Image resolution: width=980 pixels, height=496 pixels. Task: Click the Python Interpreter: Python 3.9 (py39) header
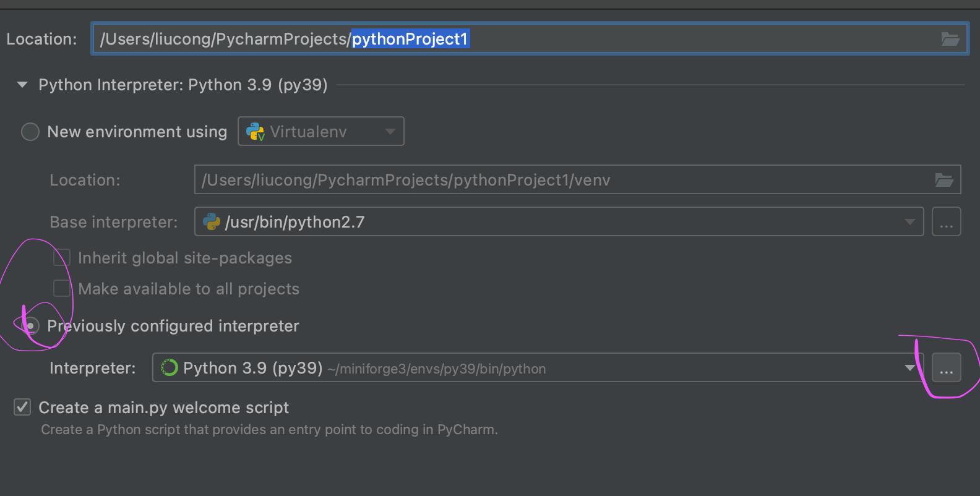[183, 85]
